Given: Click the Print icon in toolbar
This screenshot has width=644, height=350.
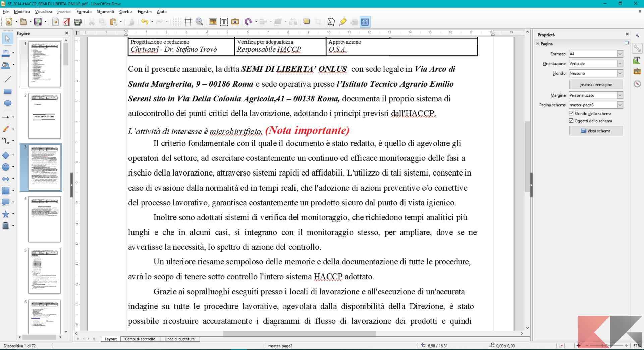Looking at the screenshot, I should 78,22.
